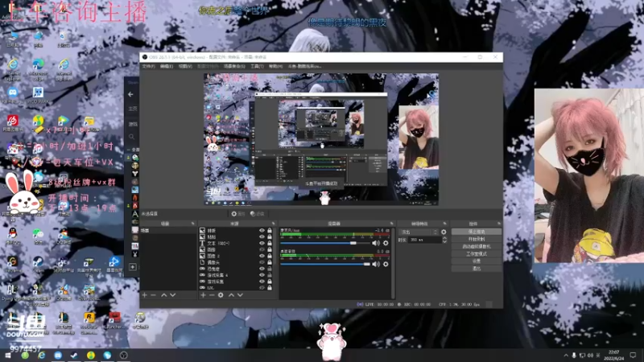Click the 启动虚拟摄像机 button
The image size is (644, 362).
click(x=477, y=247)
